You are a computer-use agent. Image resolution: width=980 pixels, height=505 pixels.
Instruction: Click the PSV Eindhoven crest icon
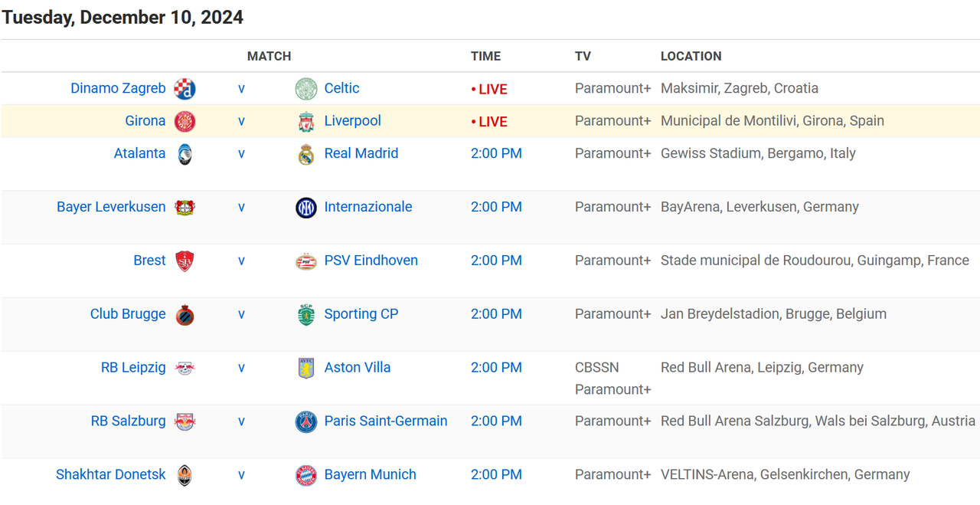pos(306,261)
